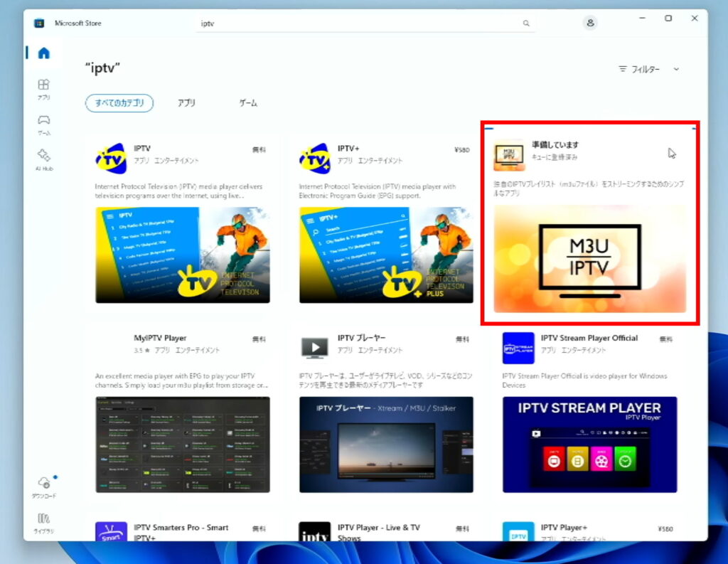The height and width of the screenshot is (564, 728).
Task: Open the MyIPTV Player app title
Action: 160,338
